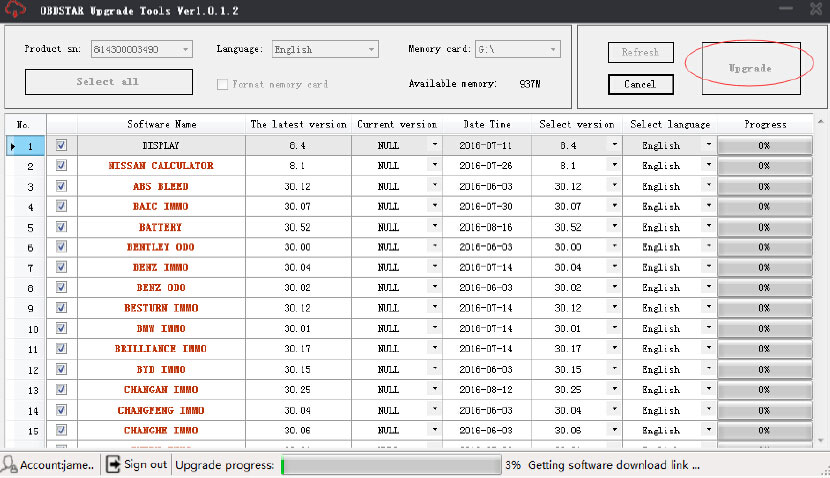Image resolution: width=830 pixels, height=478 pixels.
Task: Open Current version dropdown for CHANGHE IMMO
Action: 435,429
